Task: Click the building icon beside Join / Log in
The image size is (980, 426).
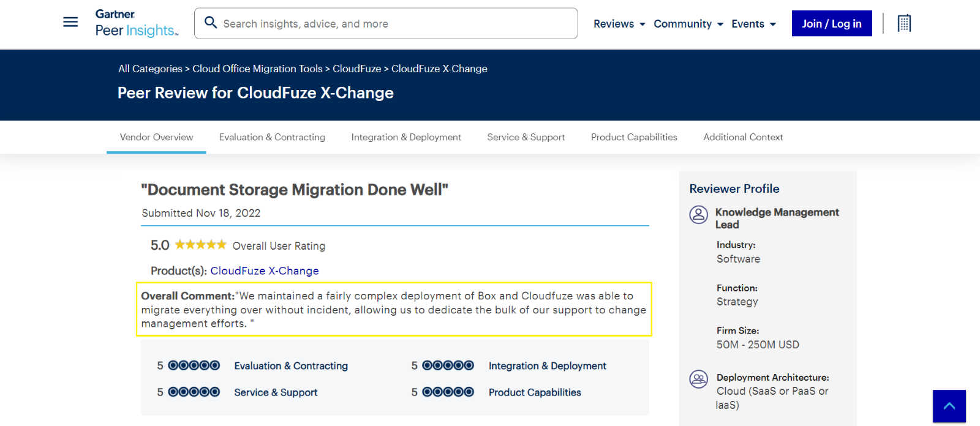Action: [x=903, y=23]
